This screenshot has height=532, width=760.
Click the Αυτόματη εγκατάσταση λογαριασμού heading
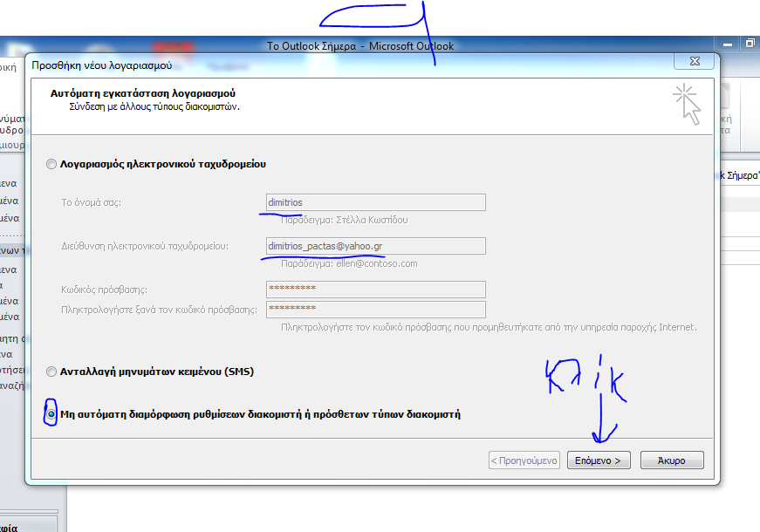[x=143, y=93]
